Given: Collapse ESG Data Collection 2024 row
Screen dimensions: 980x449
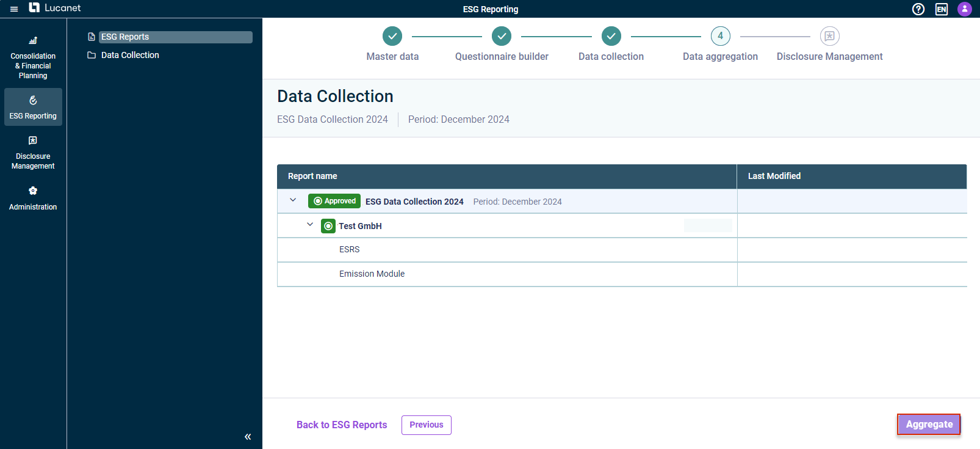Looking at the screenshot, I should (293, 200).
